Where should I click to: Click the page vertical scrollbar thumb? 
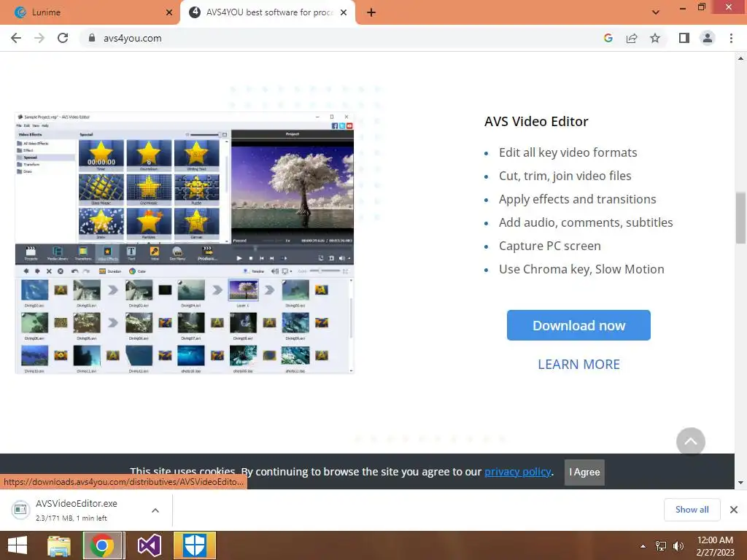tap(740, 217)
